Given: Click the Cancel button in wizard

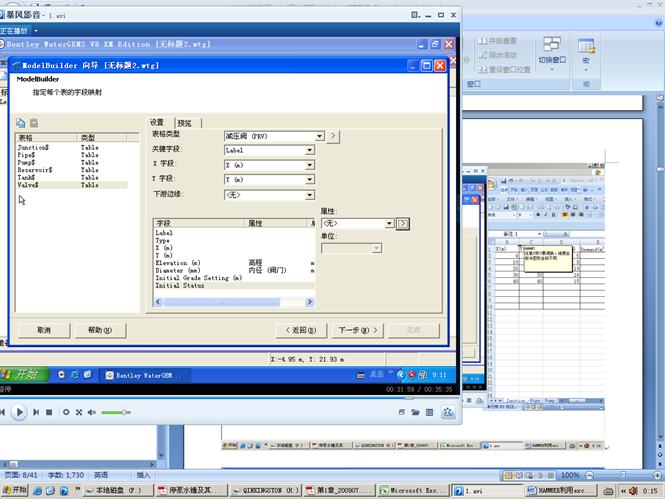Looking at the screenshot, I should [x=44, y=330].
